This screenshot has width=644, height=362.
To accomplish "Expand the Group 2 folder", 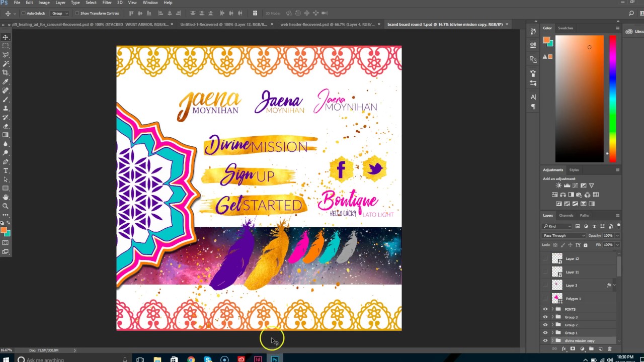I will coord(552,325).
